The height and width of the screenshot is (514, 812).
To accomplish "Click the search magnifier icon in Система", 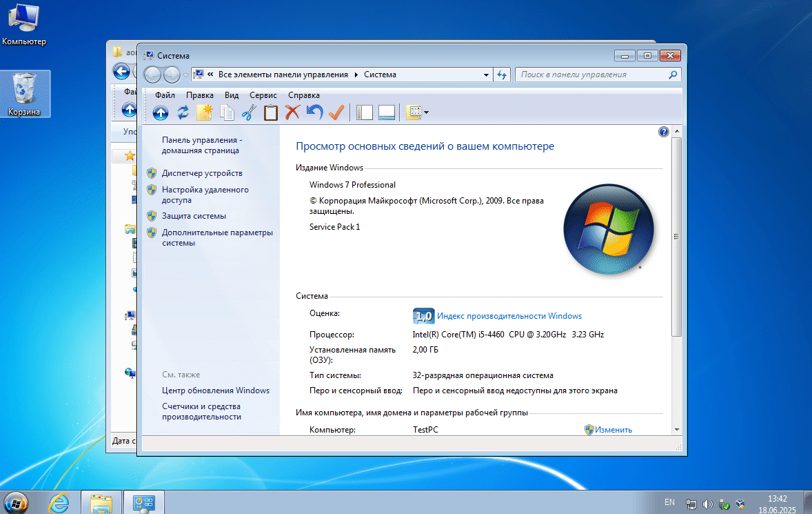I will 673,75.
